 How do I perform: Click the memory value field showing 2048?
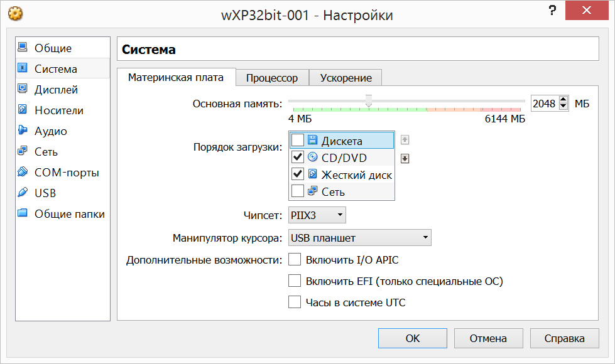(x=545, y=104)
